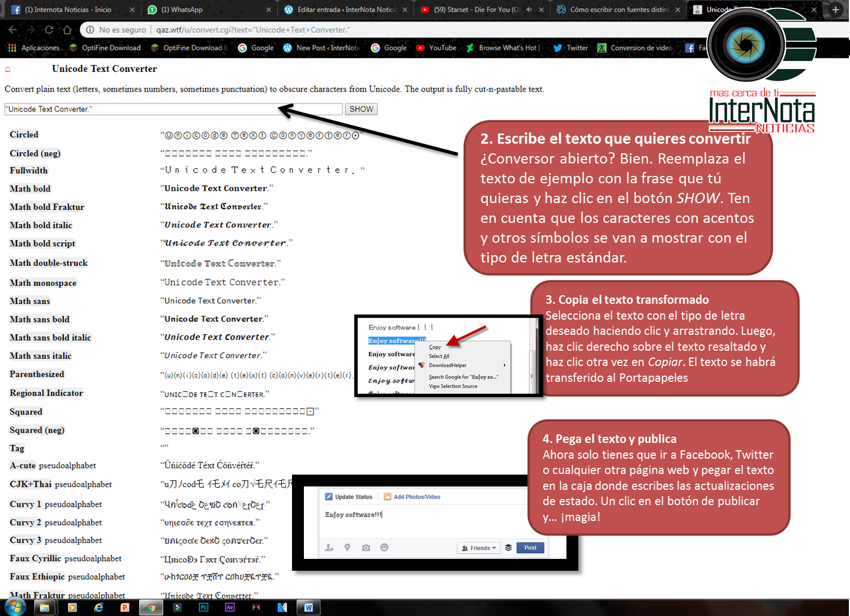Open the Twitter bookmark
Image resolution: width=850 pixels, height=616 pixels.
tap(570, 48)
